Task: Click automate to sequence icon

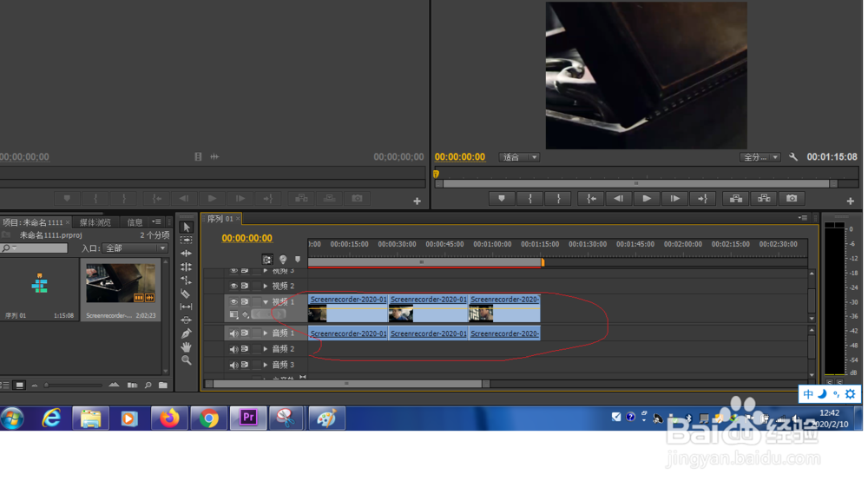Action: [132, 385]
